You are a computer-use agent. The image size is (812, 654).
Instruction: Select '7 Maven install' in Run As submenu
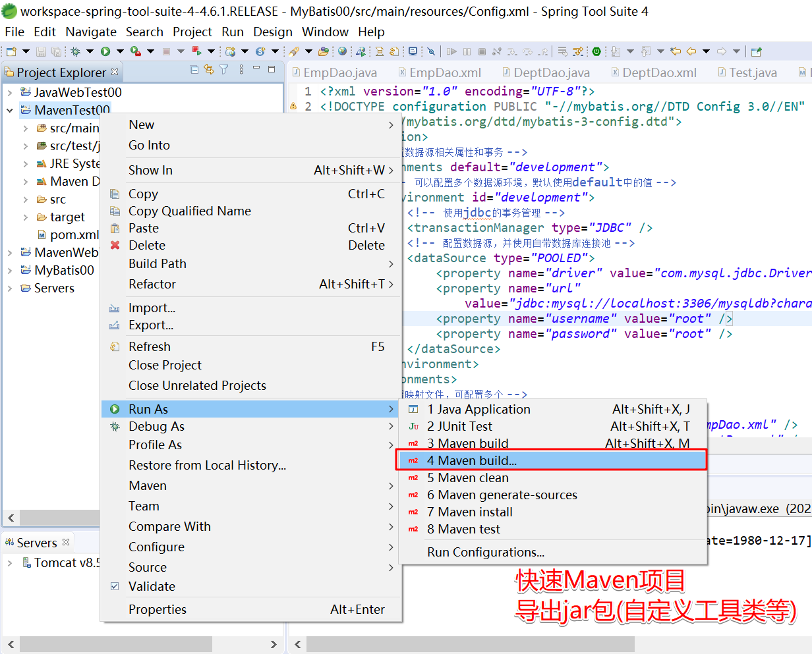click(x=552, y=512)
